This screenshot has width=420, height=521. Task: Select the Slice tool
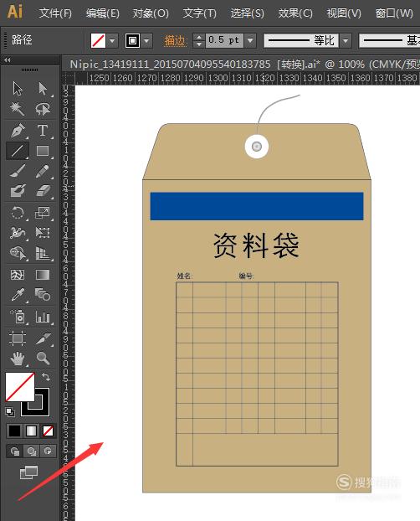[43, 338]
